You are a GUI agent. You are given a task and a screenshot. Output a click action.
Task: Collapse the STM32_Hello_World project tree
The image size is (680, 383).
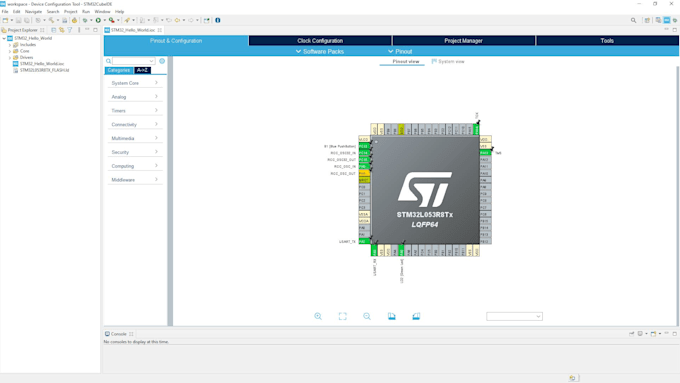4,38
